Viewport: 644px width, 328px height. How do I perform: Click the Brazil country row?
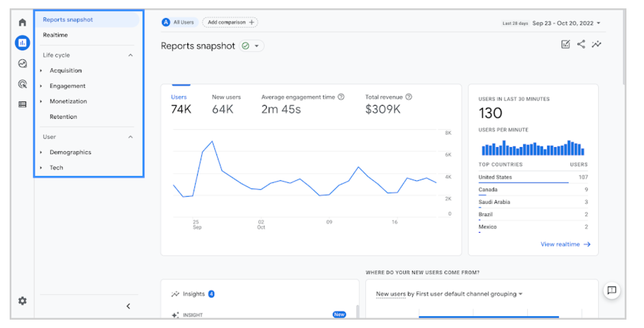coord(533,214)
